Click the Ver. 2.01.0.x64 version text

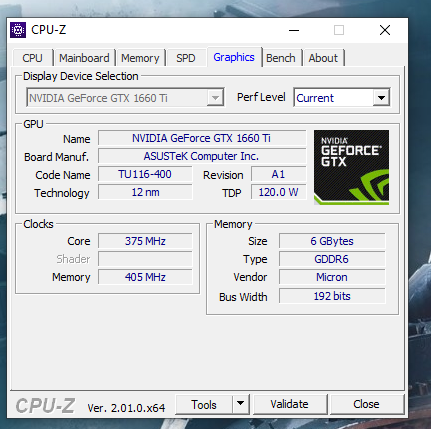tap(126, 408)
